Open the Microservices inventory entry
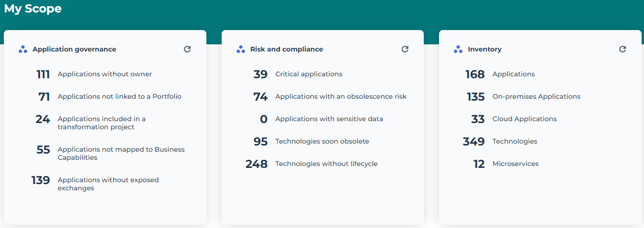The image size is (644, 228). point(515,164)
